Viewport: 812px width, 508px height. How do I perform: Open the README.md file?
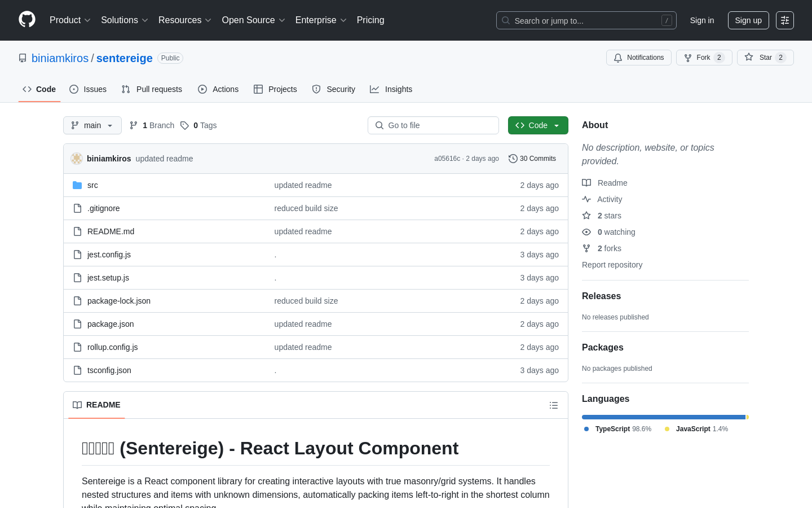pos(111,231)
